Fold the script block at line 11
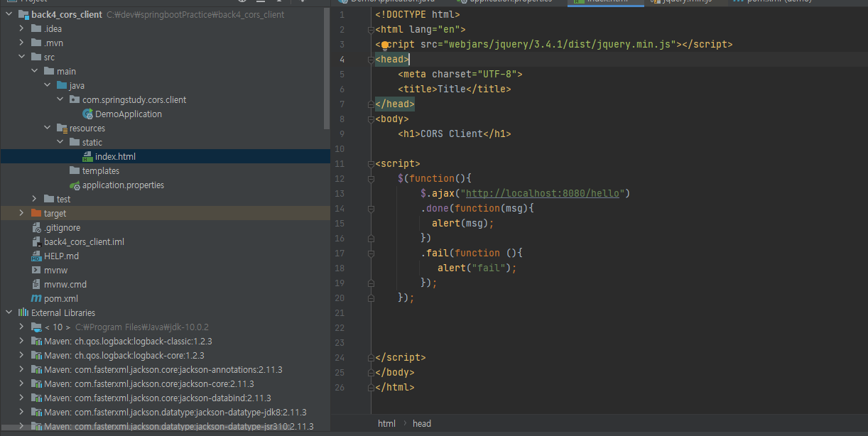The height and width of the screenshot is (436, 868). click(x=371, y=164)
